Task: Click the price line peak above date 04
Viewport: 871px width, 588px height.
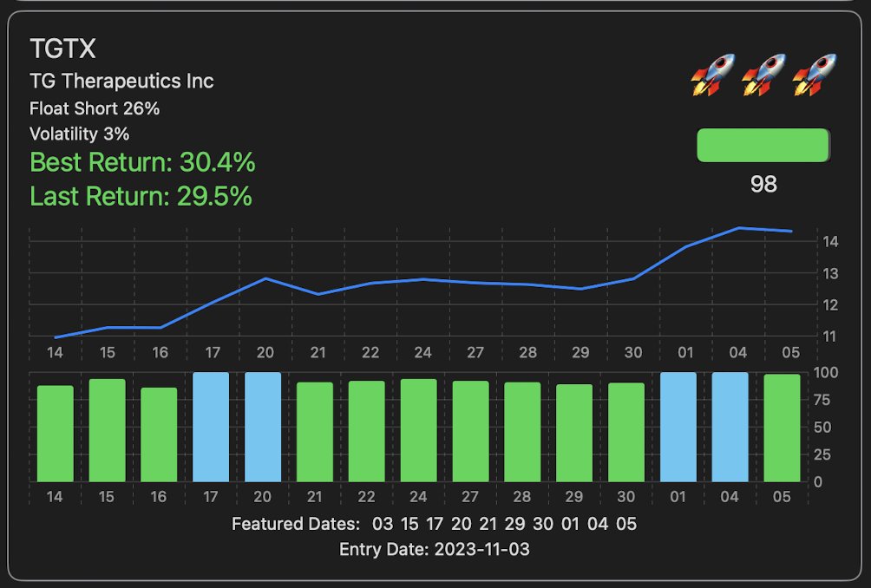Action: [x=739, y=227]
